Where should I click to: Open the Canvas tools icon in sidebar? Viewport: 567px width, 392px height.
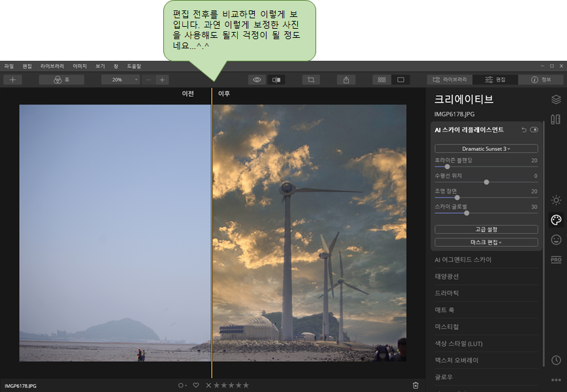(x=556, y=120)
